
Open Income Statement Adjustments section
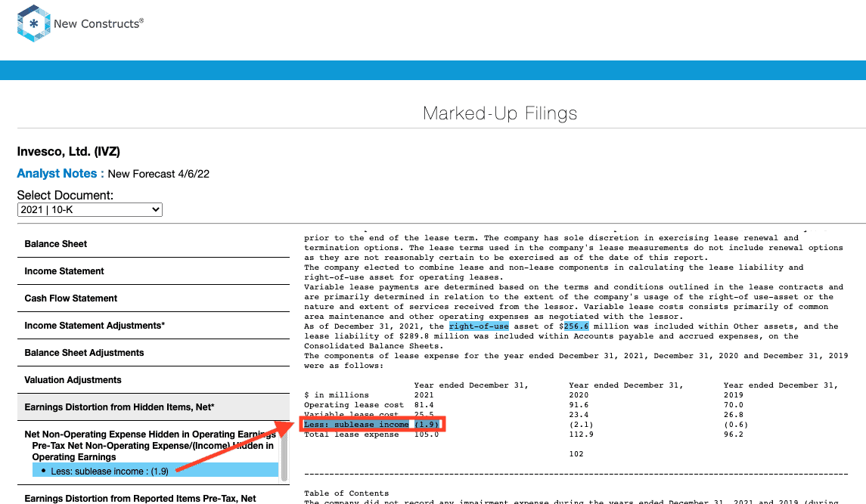coord(153,326)
